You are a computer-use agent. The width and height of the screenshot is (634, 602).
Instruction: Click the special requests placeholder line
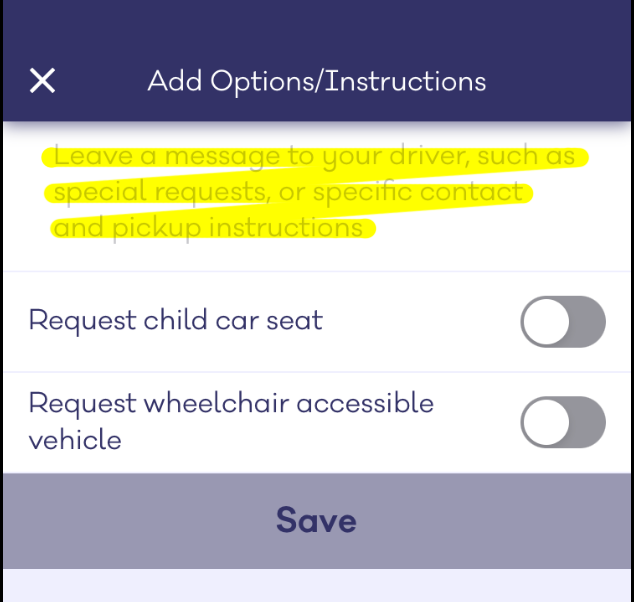[289, 192]
